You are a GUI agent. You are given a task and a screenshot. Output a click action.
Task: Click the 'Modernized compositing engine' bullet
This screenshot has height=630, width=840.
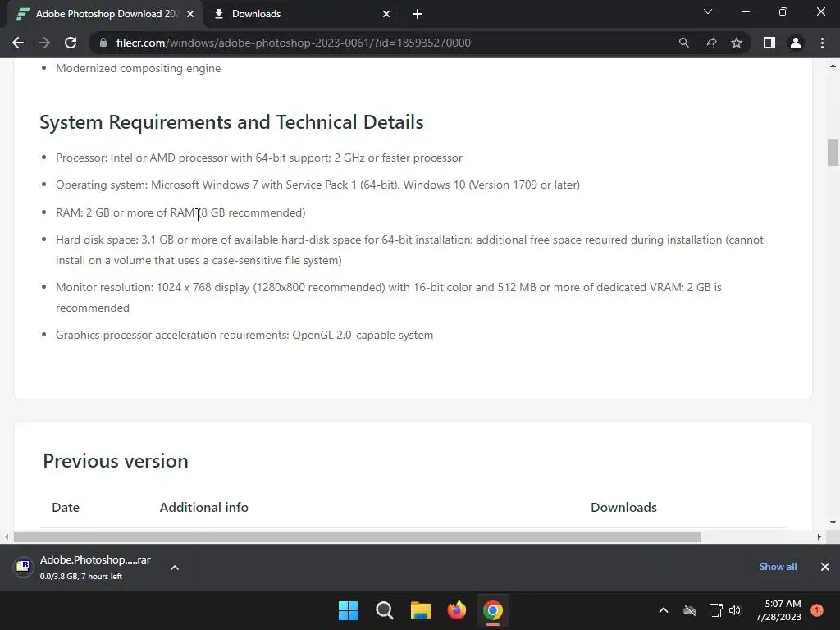138,69
